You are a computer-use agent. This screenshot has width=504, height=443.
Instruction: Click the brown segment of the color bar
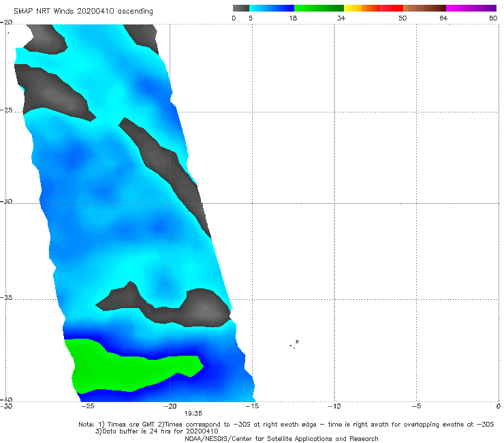(x=424, y=8)
